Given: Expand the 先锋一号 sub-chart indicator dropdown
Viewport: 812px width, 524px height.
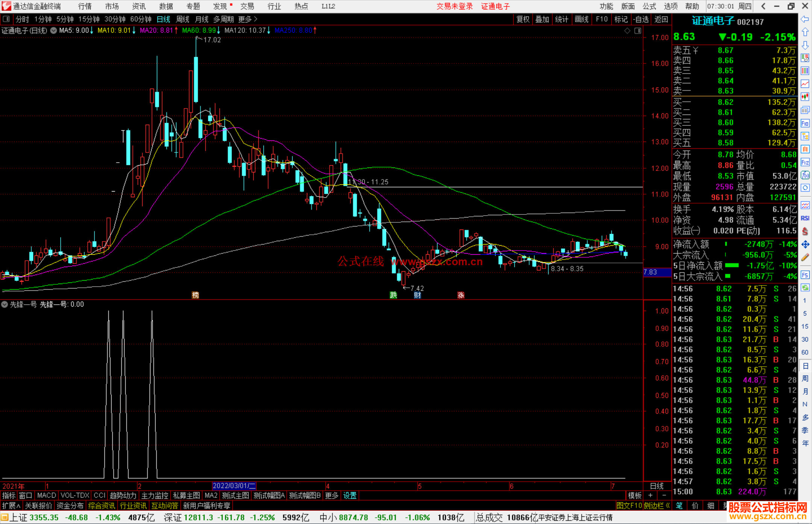Looking at the screenshot, I should tap(5, 304).
